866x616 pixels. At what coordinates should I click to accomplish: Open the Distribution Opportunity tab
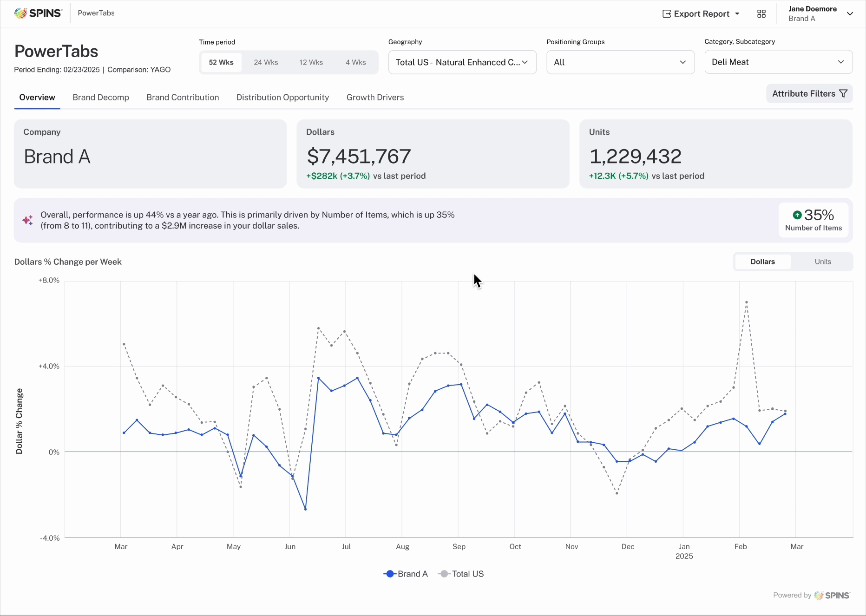click(282, 98)
